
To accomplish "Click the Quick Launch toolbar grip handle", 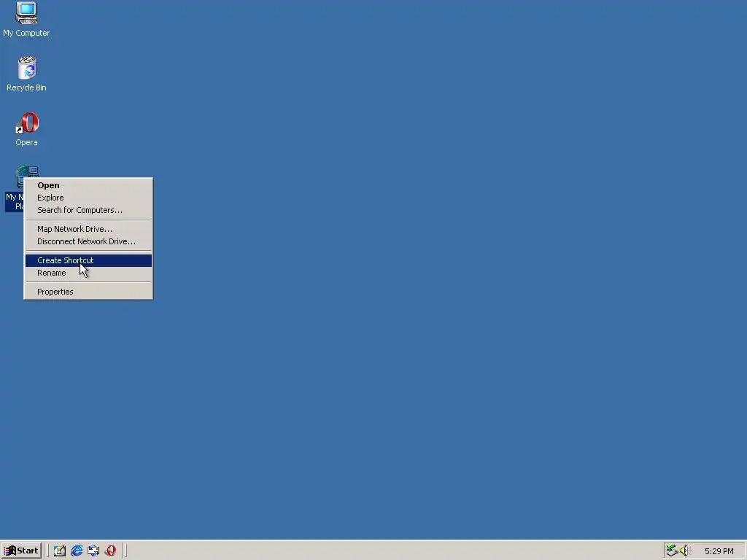I will coord(47,551).
